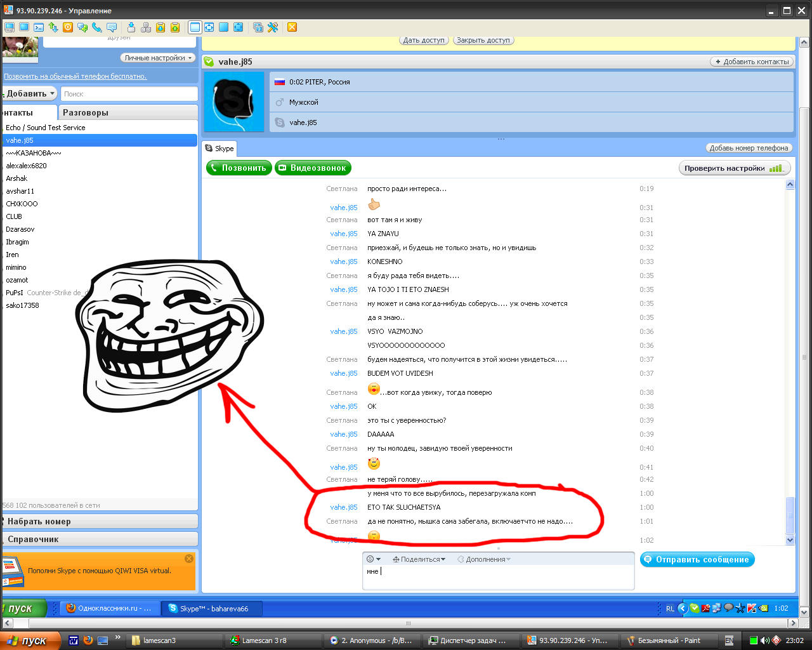Open the Набрать номер panel

pyautogui.click(x=100, y=521)
